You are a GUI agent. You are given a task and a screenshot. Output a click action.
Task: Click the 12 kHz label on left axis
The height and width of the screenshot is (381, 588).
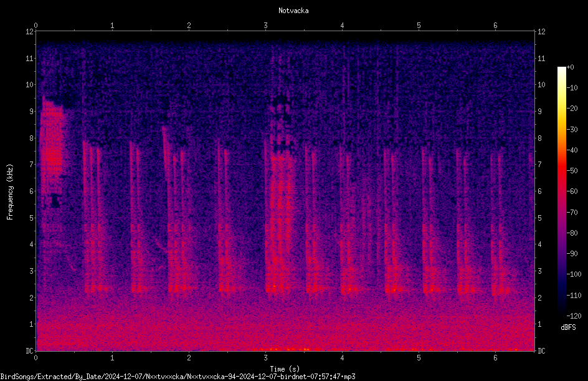[x=30, y=32]
